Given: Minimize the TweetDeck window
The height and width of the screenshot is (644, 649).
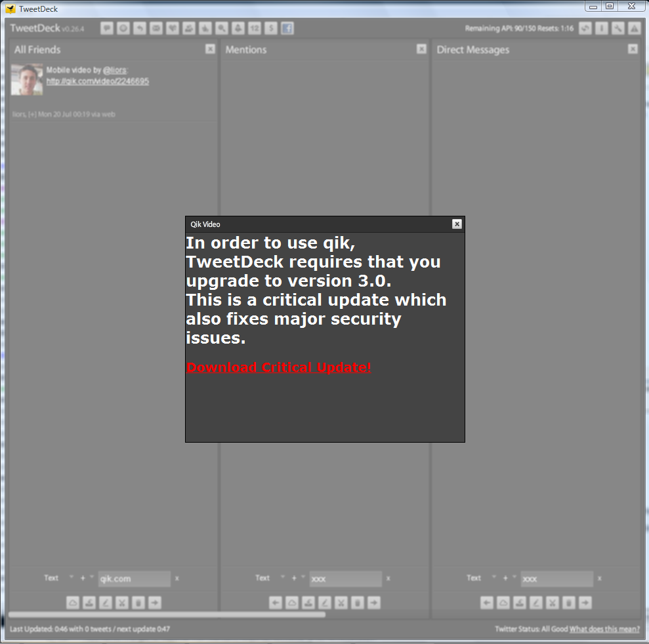Looking at the screenshot, I should pyautogui.click(x=593, y=6).
